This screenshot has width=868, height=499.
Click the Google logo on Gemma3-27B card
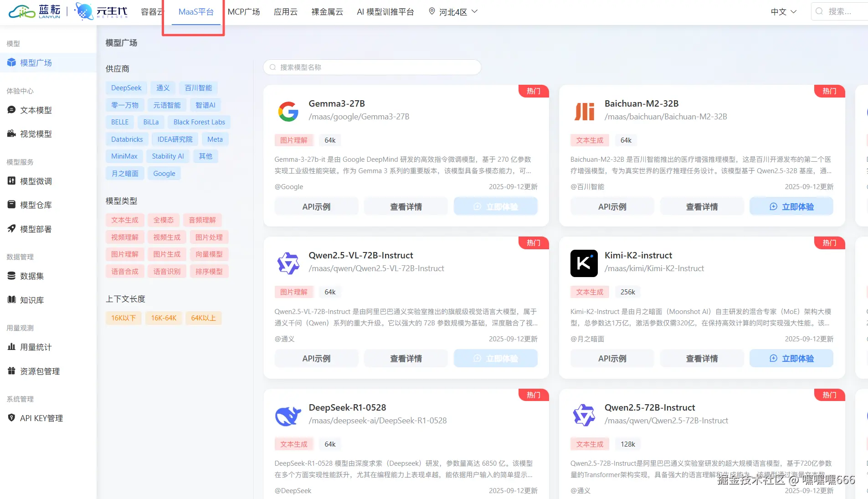[288, 111]
